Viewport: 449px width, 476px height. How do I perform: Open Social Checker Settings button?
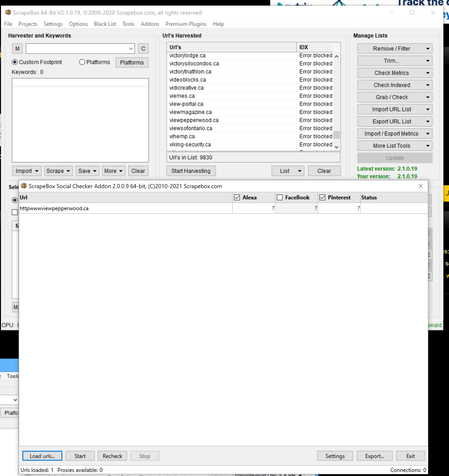(335, 456)
